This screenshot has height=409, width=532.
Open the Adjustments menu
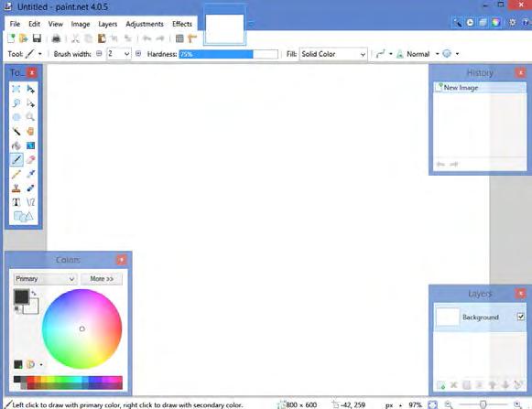(x=145, y=24)
